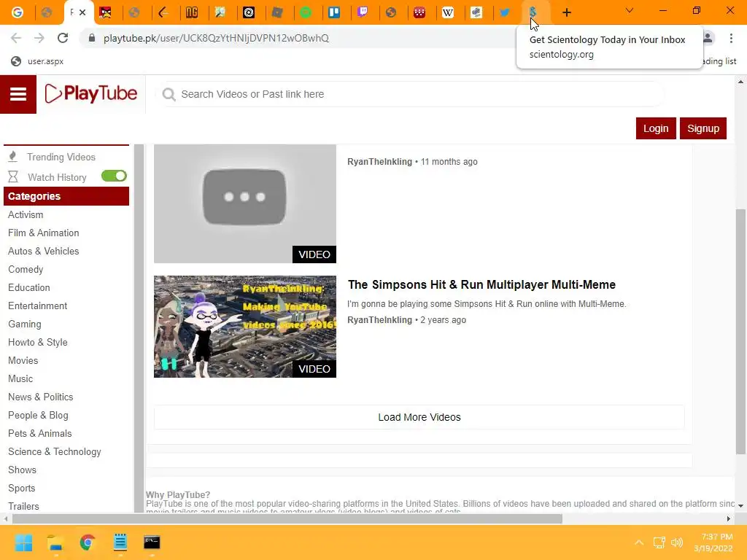Click the Categories header
747x560 pixels.
(66, 196)
